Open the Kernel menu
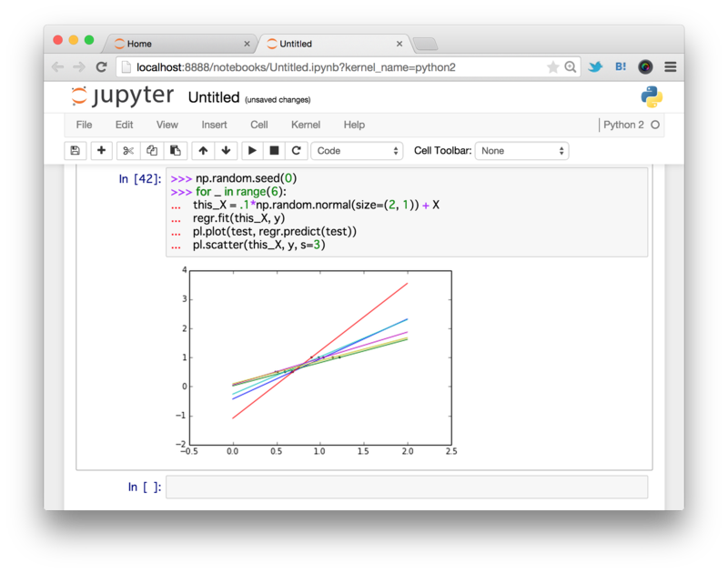Screen dimensions: 728x573 point(306,125)
